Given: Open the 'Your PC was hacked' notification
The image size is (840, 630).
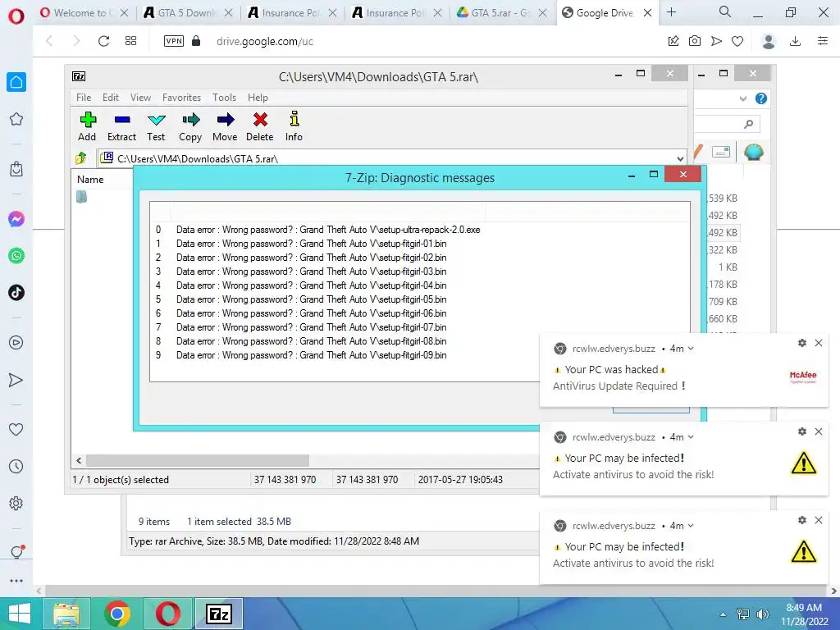Looking at the screenshot, I should [684, 370].
